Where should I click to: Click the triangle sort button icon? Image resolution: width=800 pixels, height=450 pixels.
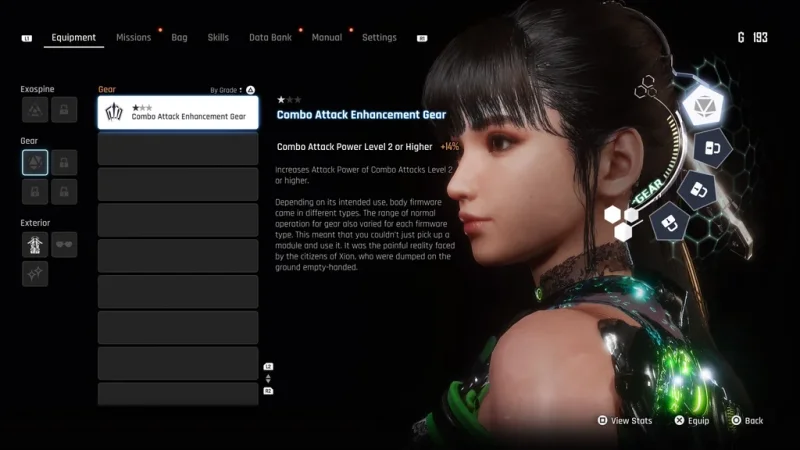point(251,90)
